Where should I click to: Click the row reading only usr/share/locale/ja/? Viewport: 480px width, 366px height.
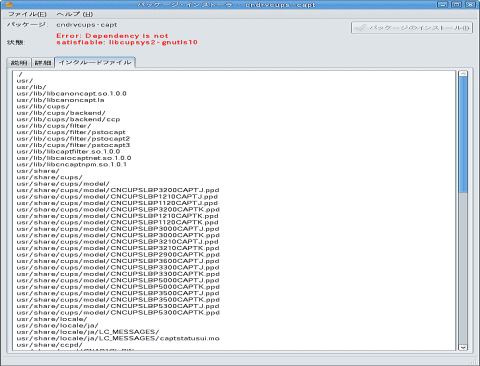point(57,326)
